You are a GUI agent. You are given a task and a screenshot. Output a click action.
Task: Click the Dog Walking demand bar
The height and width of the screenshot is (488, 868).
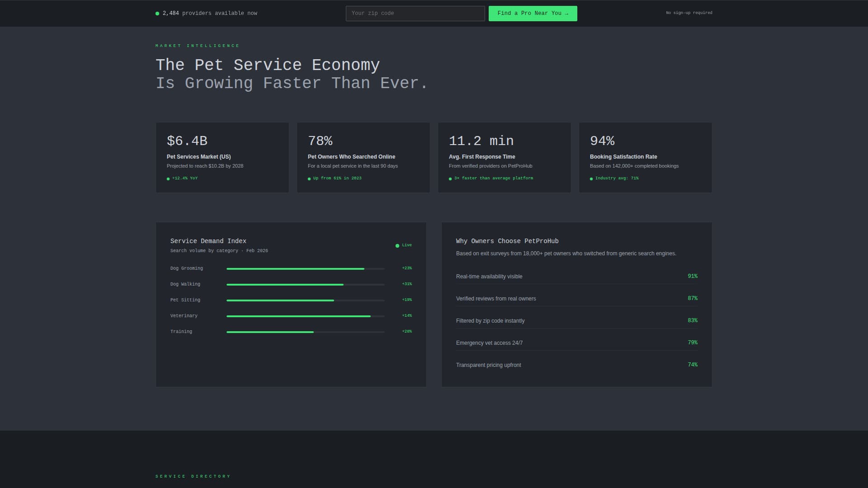[306, 285]
